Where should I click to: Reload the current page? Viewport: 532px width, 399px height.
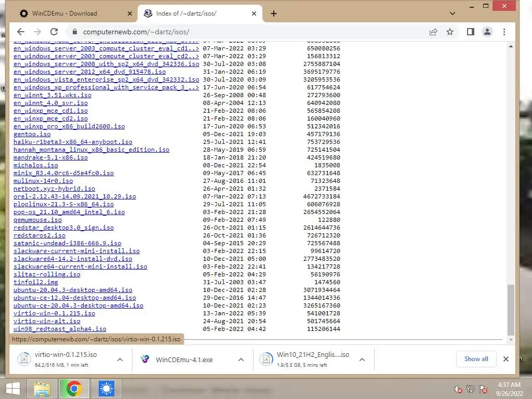[x=54, y=32]
